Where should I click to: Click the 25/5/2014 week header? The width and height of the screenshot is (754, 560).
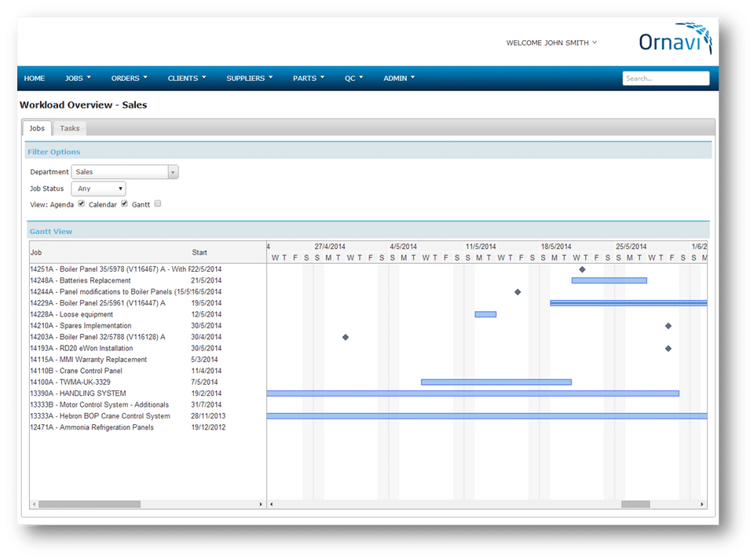point(631,246)
